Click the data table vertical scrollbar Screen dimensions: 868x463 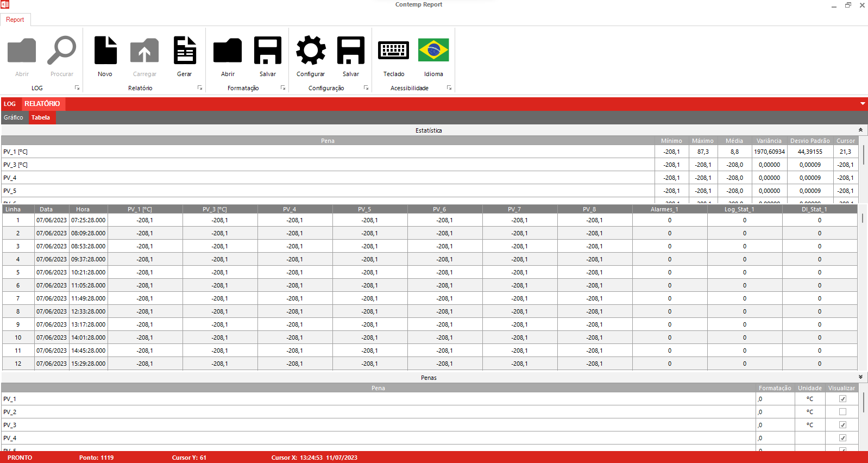coord(862,218)
